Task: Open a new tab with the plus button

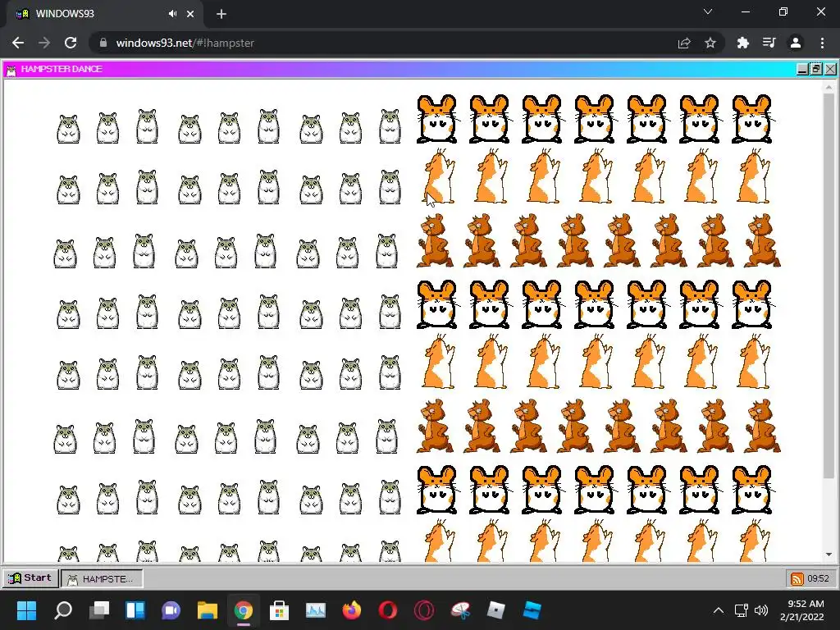Action: click(221, 14)
